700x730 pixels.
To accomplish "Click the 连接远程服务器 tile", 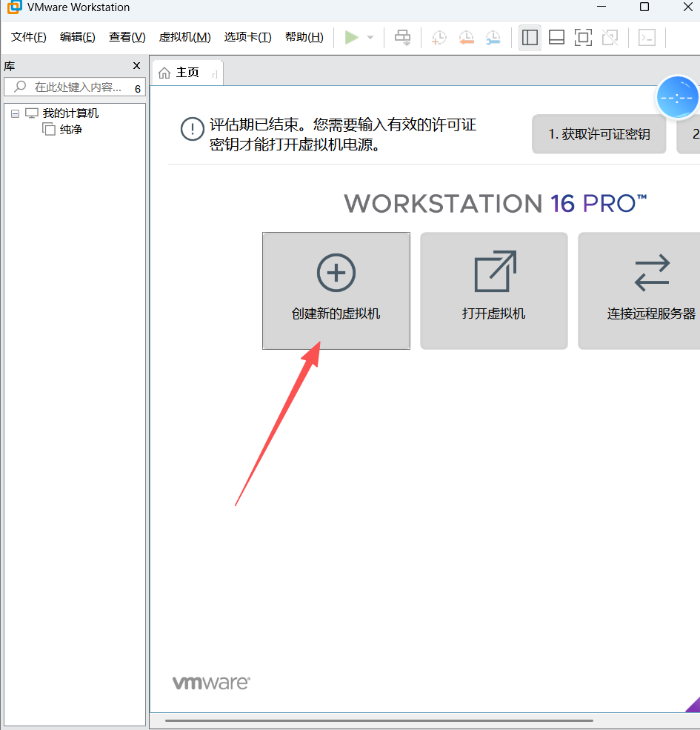I will 639,291.
